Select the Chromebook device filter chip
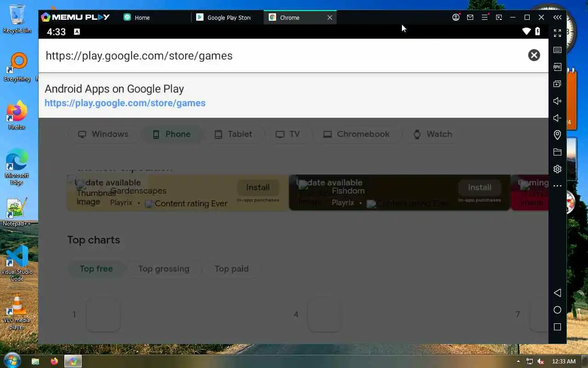This screenshot has width=588, height=368. click(356, 134)
